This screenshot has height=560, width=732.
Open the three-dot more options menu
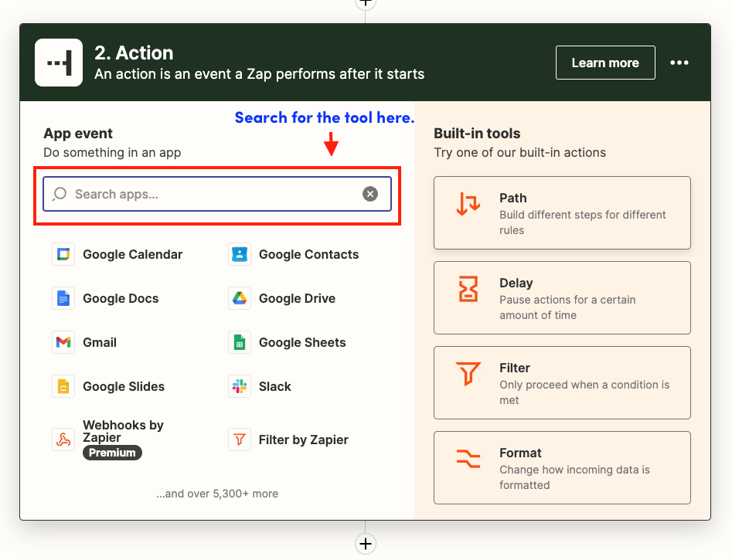[679, 63]
